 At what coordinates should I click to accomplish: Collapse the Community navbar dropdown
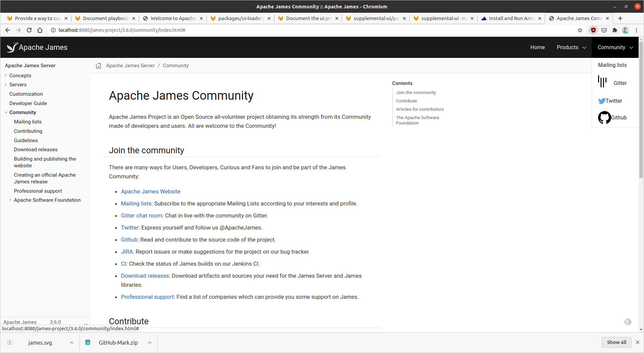[x=615, y=47]
